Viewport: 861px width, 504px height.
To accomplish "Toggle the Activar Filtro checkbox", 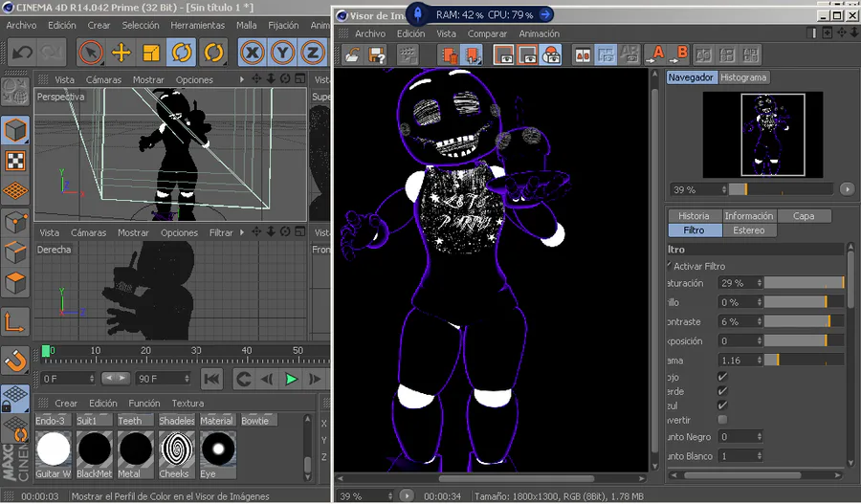I will coord(670,266).
